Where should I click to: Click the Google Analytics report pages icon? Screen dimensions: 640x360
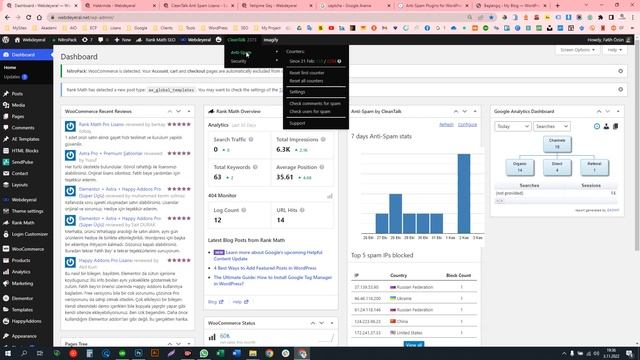[x=616, y=126]
